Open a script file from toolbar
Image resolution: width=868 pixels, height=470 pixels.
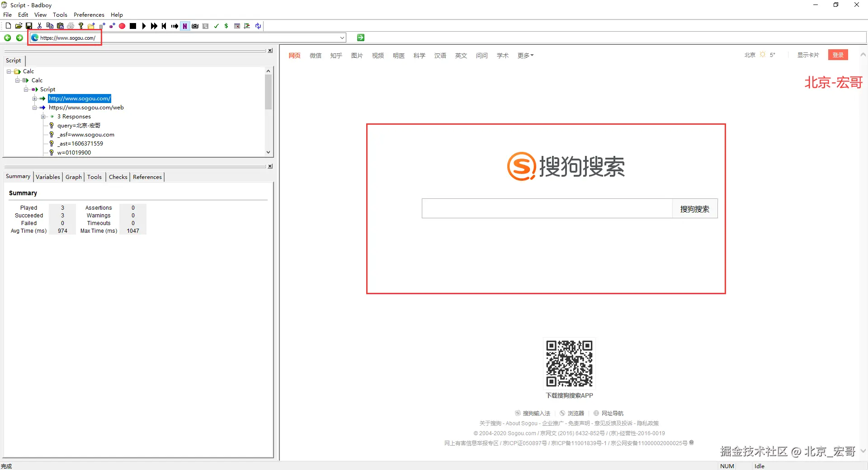(x=19, y=26)
